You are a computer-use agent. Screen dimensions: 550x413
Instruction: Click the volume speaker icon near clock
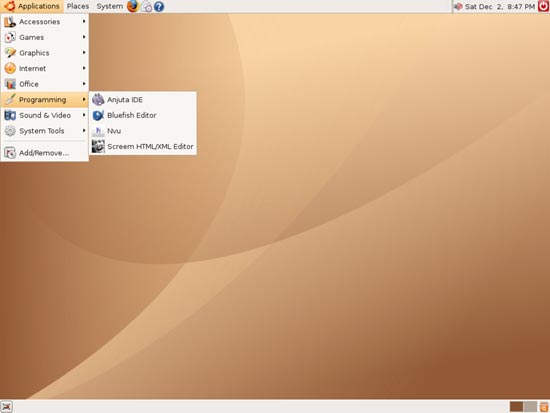pyautogui.click(x=458, y=7)
